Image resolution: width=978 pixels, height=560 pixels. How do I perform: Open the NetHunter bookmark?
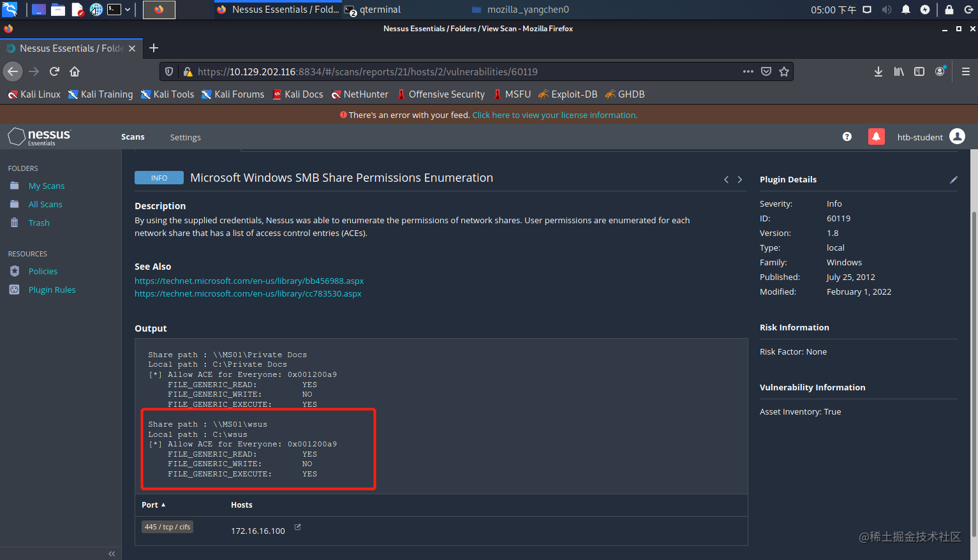coord(360,94)
